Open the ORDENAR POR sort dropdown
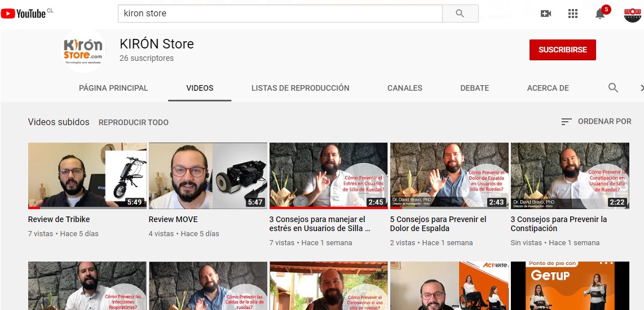This screenshot has height=310, width=644. 596,122
